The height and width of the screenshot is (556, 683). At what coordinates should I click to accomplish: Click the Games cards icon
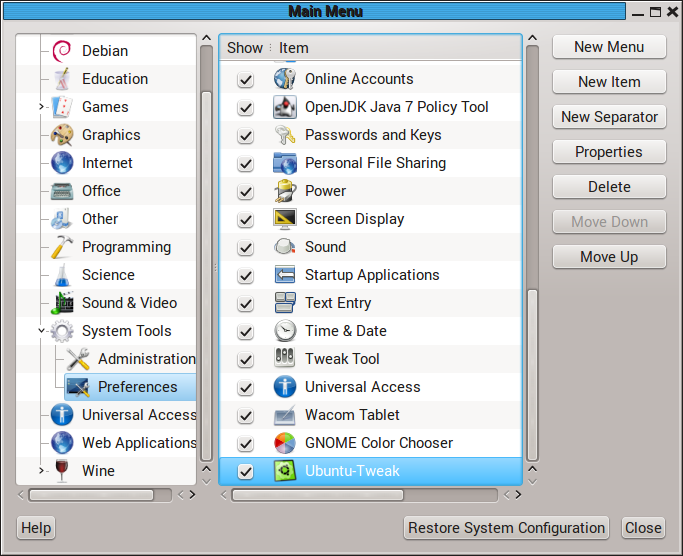coord(62,107)
